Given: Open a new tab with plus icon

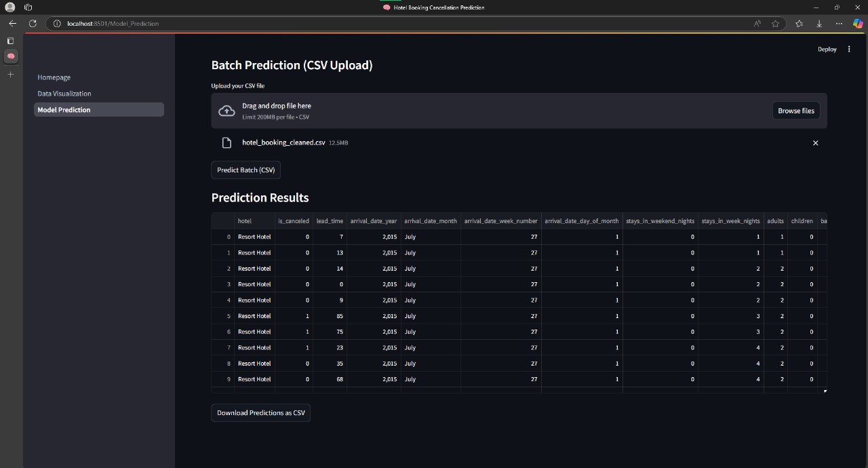Looking at the screenshot, I should click(x=10, y=74).
